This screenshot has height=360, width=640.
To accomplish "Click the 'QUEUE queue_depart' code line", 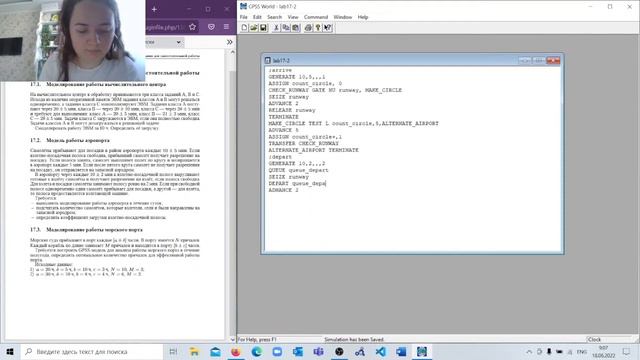I will (x=298, y=170).
